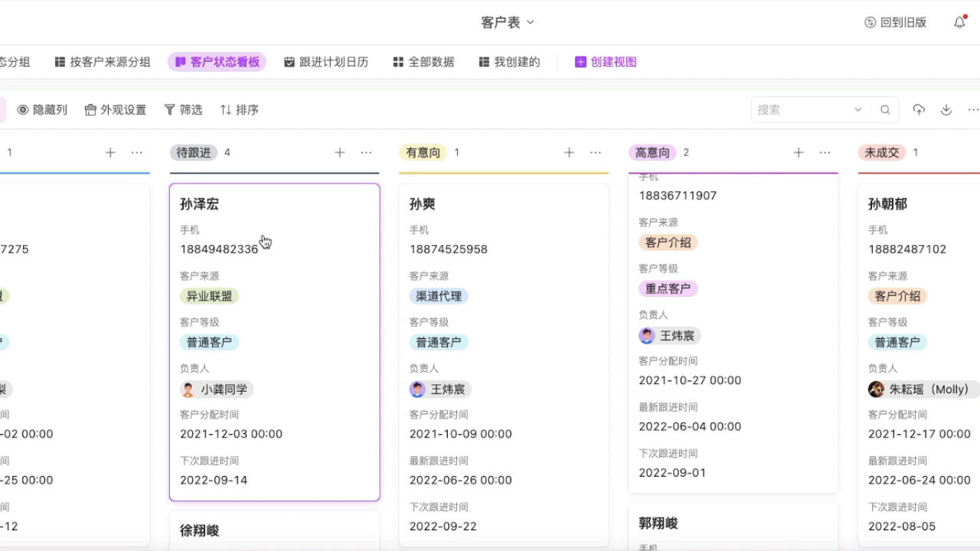Click owner 朱耘瑶（Molly） avatar chip
Screen dimensions: 980x551
[x=923, y=390]
